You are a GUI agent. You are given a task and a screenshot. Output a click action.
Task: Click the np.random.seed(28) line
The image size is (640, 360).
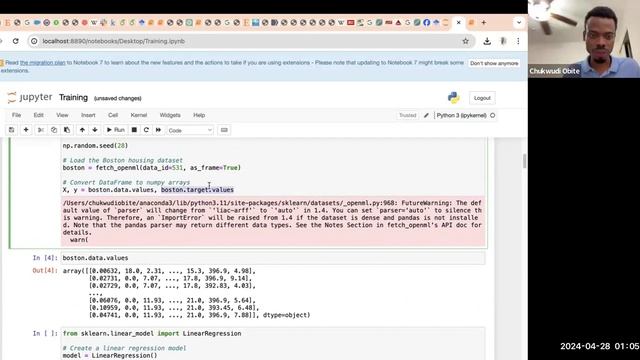point(95,146)
